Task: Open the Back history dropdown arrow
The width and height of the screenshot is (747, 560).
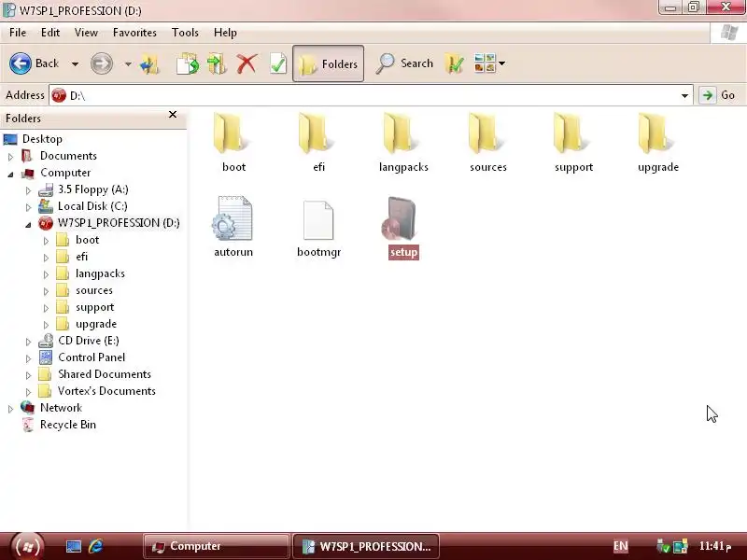Action: (x=75, y=63)
